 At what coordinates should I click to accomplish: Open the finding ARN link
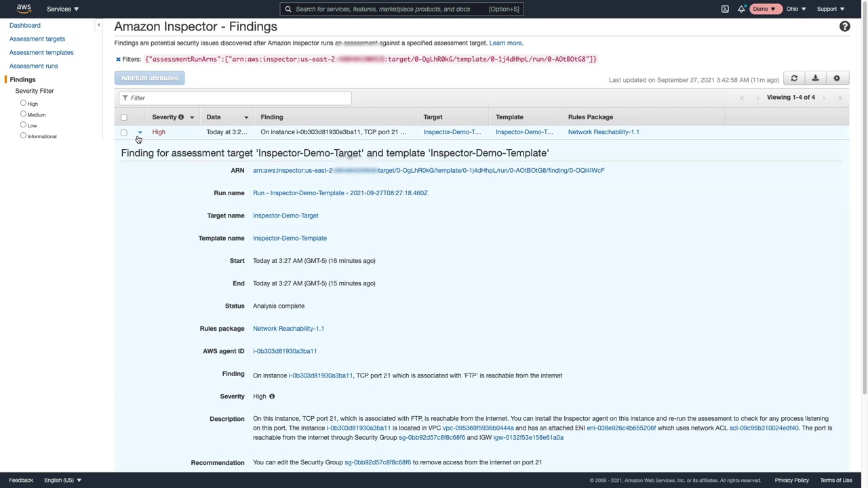point(429,171)
